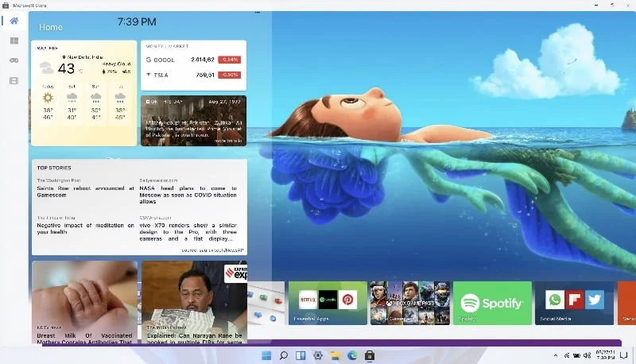The width and height of the screenshot is (636, 364).
Task: Open the vivo X70 renders story
Action: [x=188, y=232]
